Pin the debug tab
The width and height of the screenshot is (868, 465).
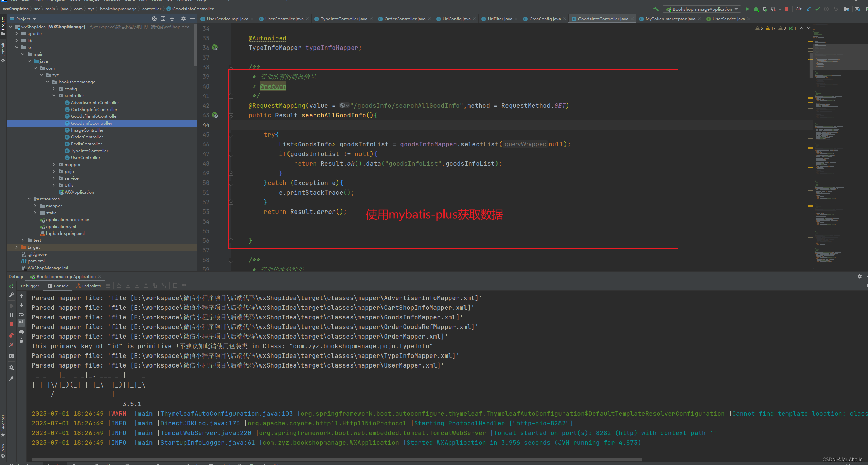(x=11, y=379)
